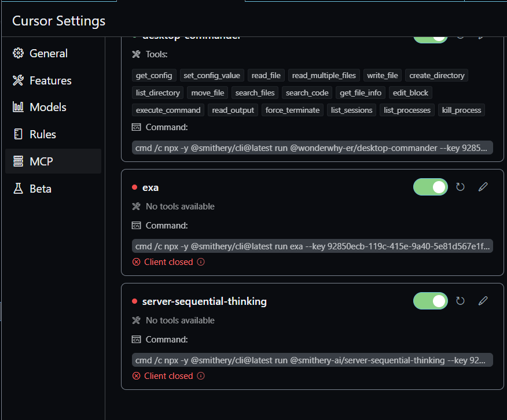Click the exa command text field
This screenshot has width=507, height=420.
click(313, 246)
